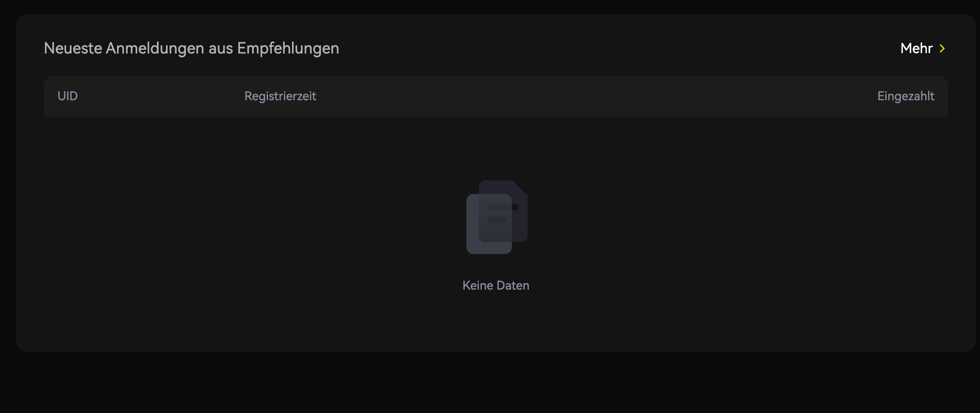
Task: Click the empty-state documents icon
Action: 496,217
